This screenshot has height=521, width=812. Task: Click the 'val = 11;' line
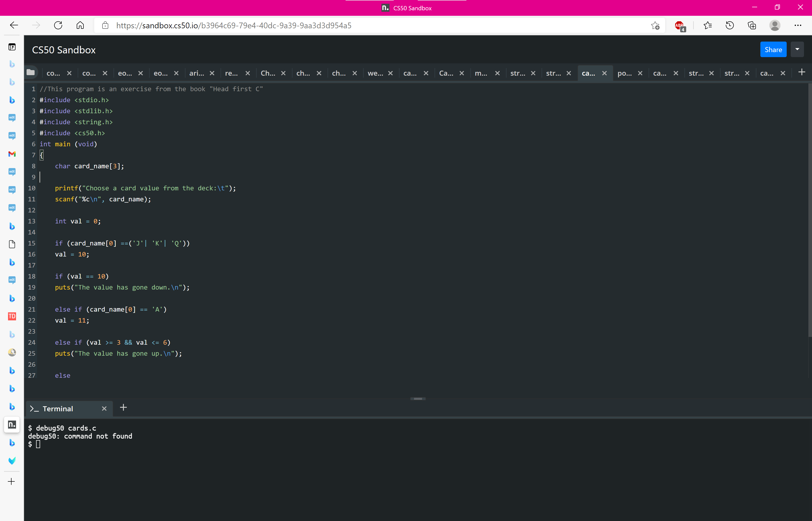pyautogui.click(x=72, y=320)
